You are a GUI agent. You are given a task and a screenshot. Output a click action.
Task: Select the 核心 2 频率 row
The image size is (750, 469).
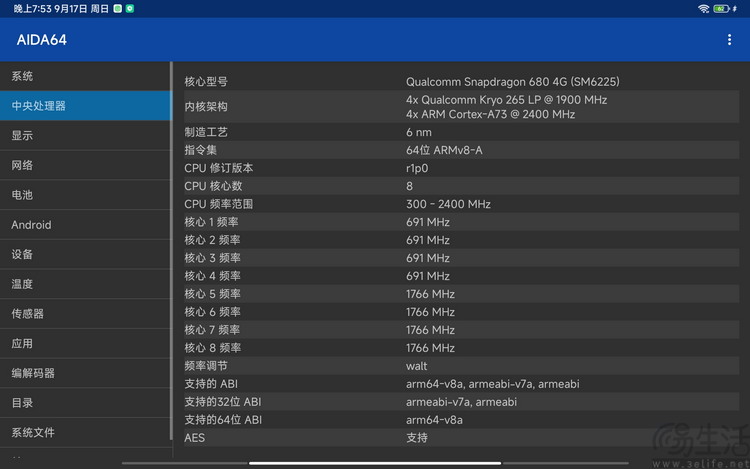461,240
